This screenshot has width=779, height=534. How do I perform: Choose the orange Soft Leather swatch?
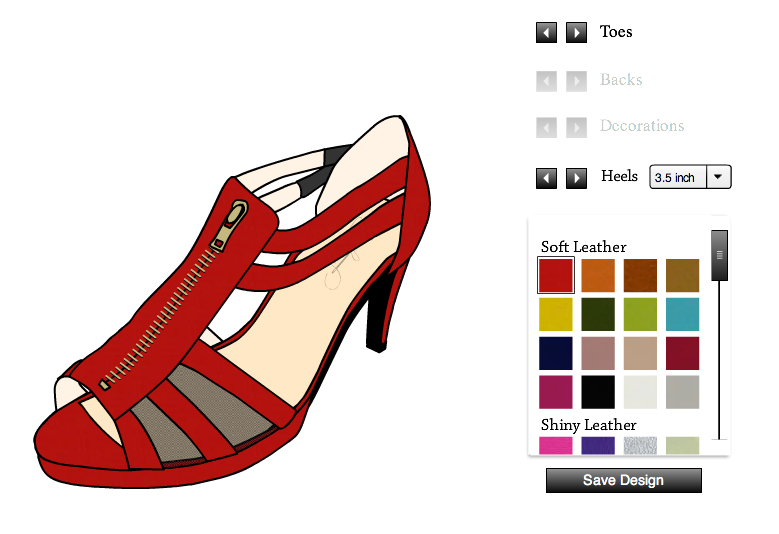click(598, 275)
